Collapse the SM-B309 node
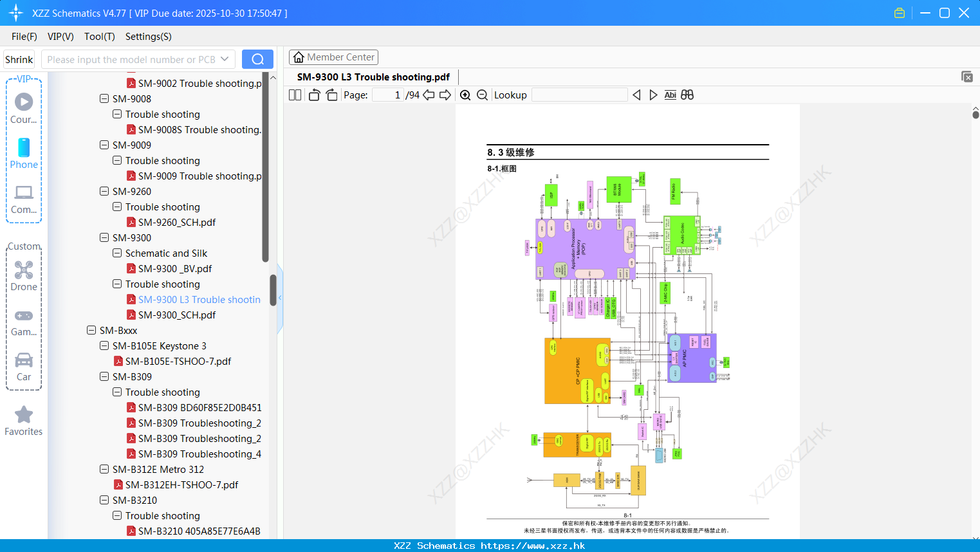 tap(104, 376)
